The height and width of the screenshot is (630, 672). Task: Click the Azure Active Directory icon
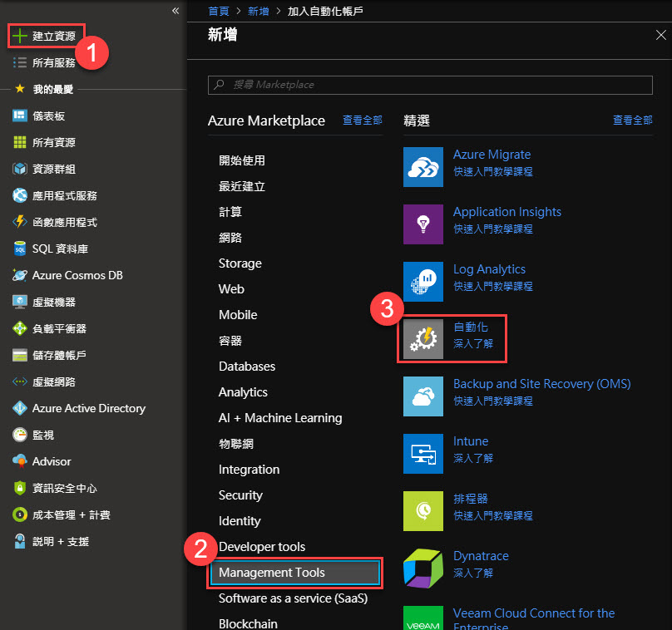[20, 408]
